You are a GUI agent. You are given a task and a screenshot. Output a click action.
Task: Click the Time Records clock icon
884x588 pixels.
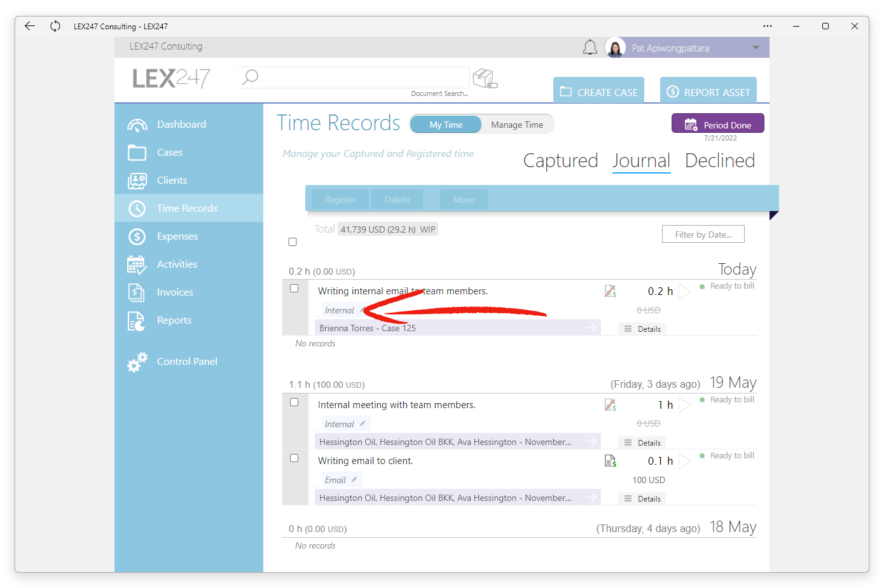137,209
